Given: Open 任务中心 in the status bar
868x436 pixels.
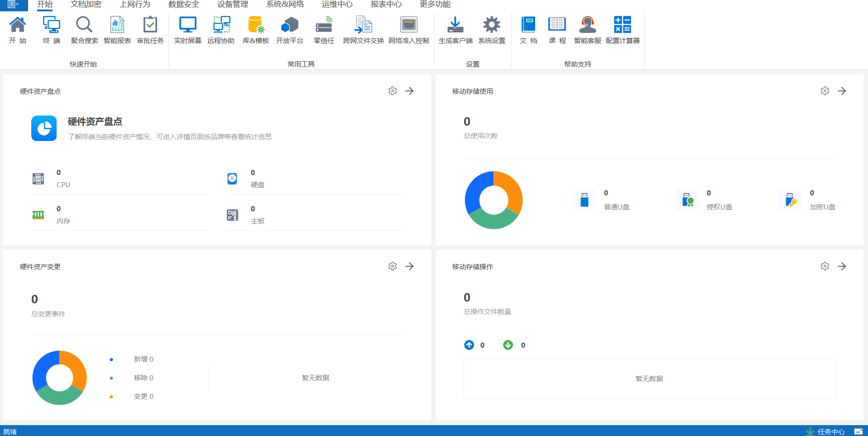Looking at the screenshot, I should (x=826, y=431).
